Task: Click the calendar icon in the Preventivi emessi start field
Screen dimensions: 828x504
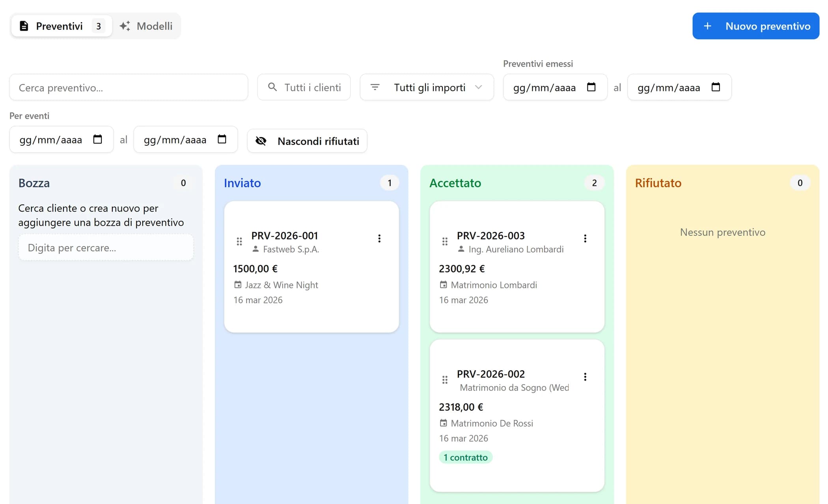Action: click(x=591, y=87)
